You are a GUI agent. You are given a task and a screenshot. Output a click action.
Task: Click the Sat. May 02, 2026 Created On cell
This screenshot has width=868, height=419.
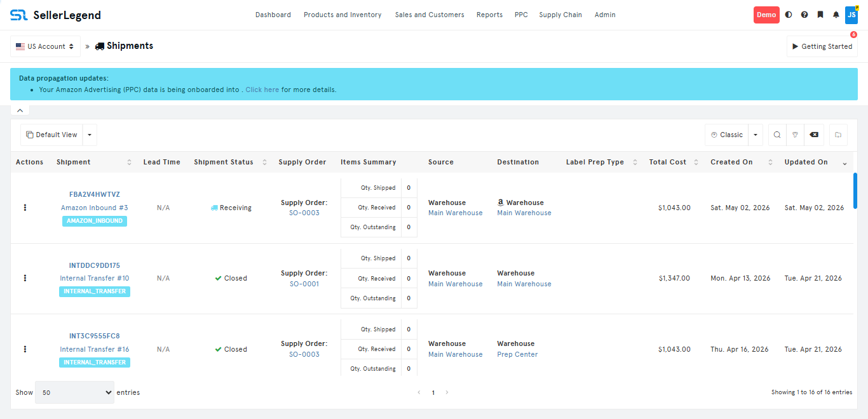[x=740, y=208]
